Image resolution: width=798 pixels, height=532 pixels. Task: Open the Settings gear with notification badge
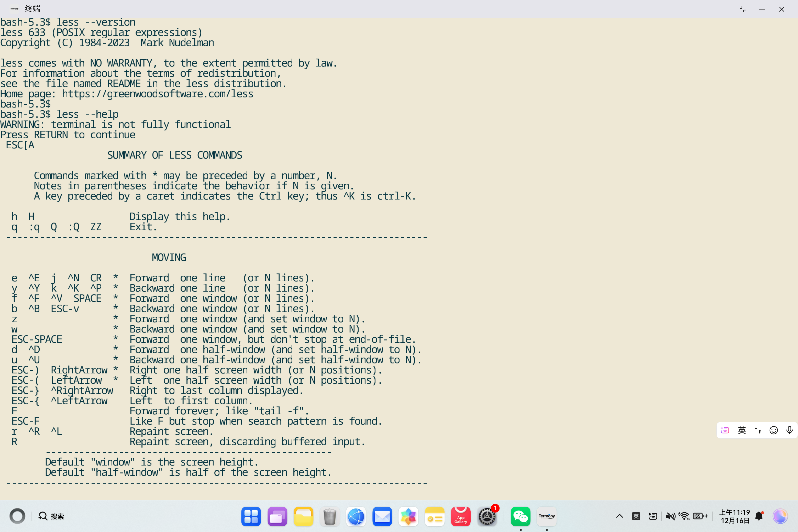[487, 516]
